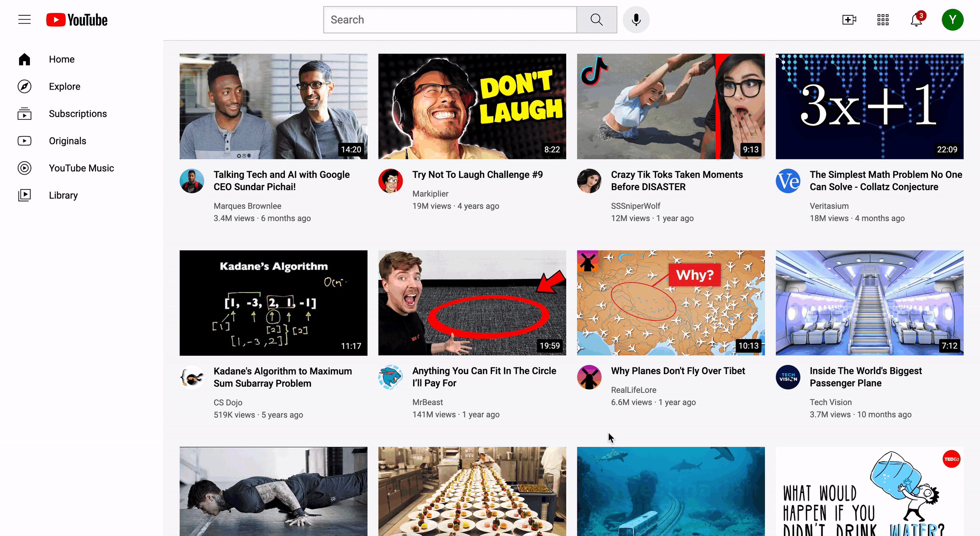The width and height of the screenshot is (980, 536).
Task: Open 'Talking Tech and AI with Google CEO' title
Action: 281,181
